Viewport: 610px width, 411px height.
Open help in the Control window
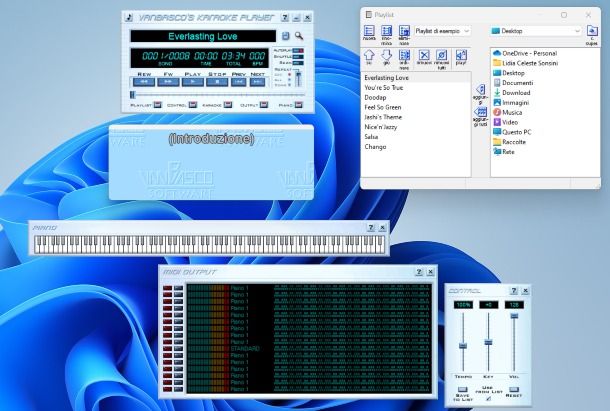(514, 290)
